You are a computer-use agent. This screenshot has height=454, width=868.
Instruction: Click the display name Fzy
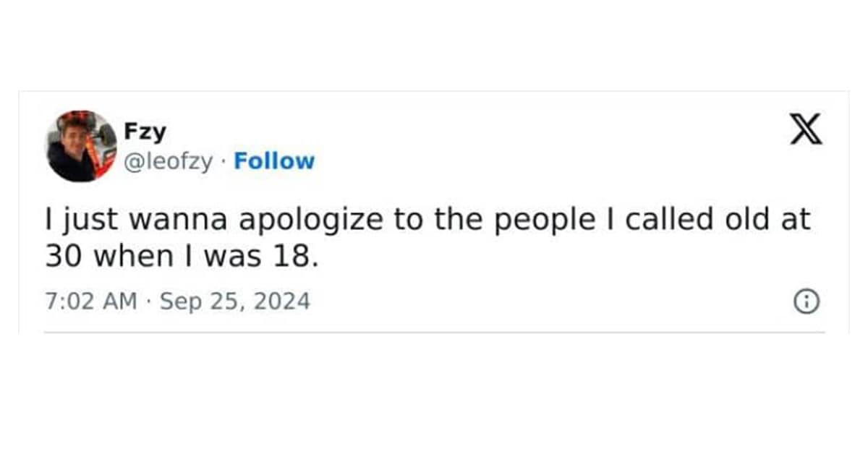(x=145, y=132)
